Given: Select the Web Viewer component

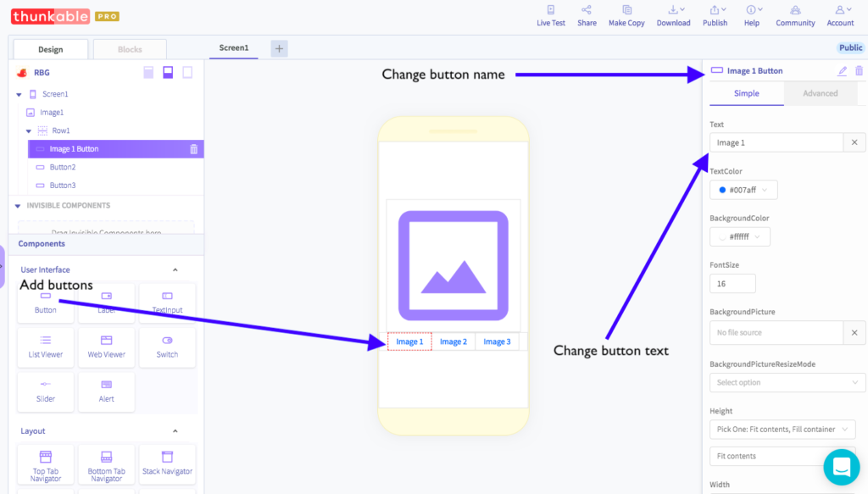Looking at the screenshot, I should tap(106, 347).
